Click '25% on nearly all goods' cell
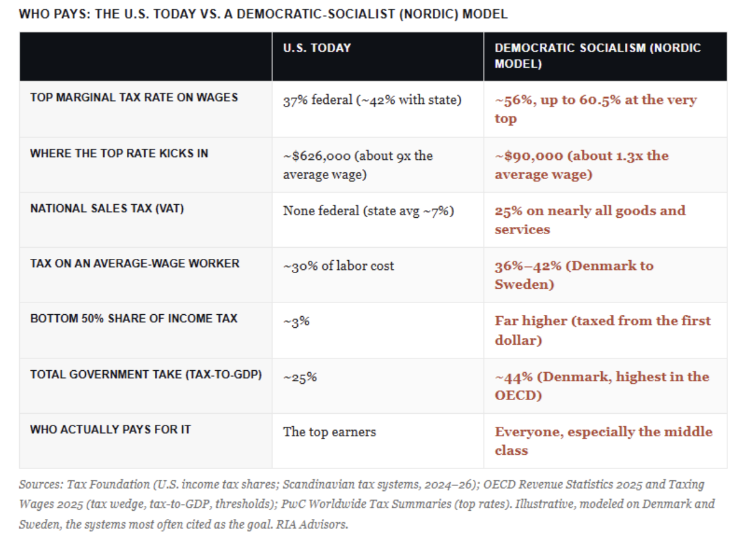The width and height of the screenshot is (756, 560). 590,220
